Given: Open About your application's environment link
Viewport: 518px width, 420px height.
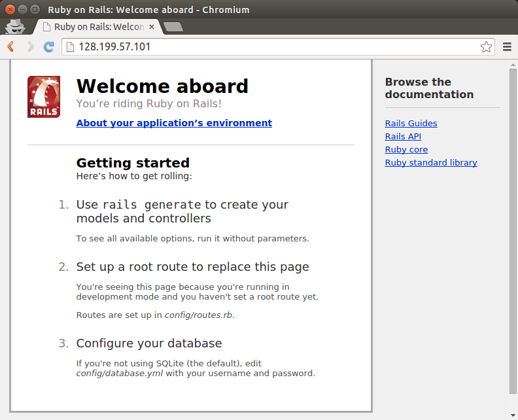Looking at the screenshot, I should point(174,123).
